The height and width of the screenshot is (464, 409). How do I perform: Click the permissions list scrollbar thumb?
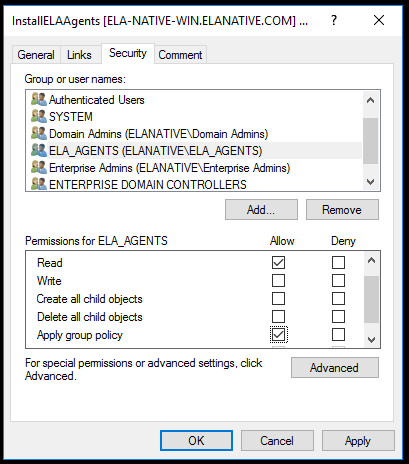(371, 299)
